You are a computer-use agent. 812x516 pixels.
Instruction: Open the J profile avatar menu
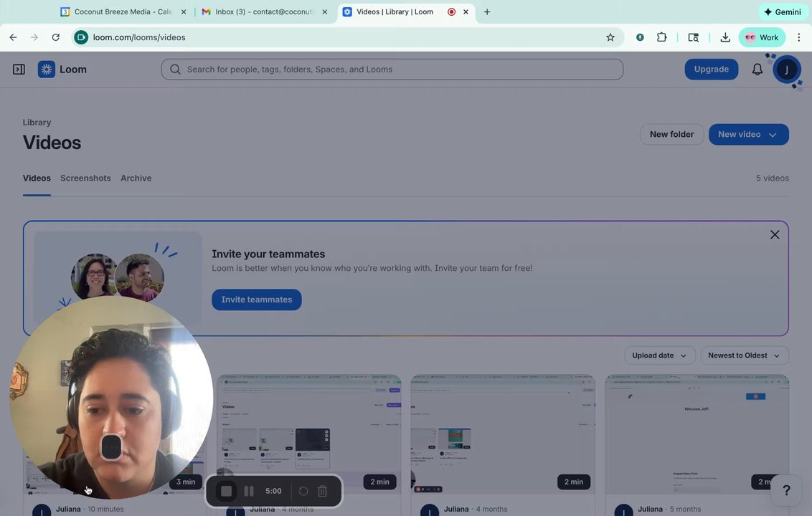[x=787, y=70]
